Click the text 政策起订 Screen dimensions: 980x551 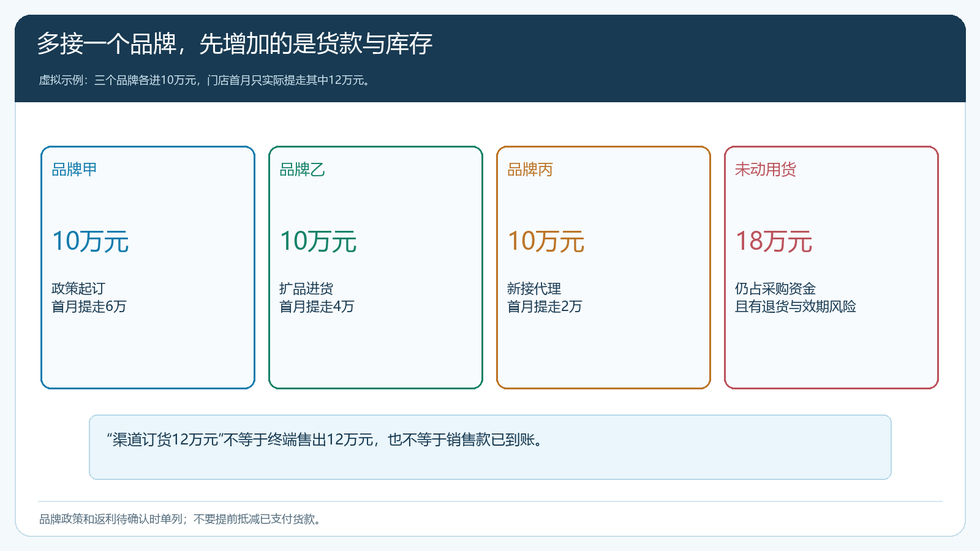point(78,288)
